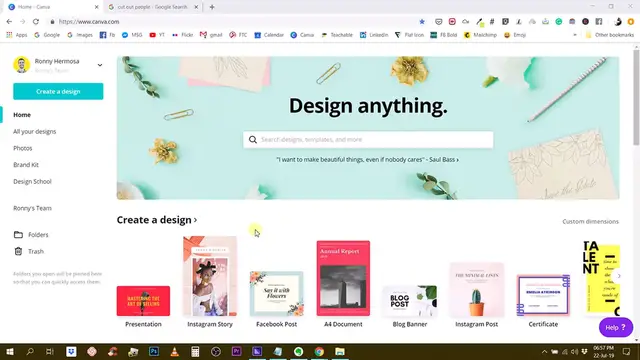Image resolution: width=640 pixels, height=360 pixels.
Task: Click the browser back arrow
Action: pos(9,22)
